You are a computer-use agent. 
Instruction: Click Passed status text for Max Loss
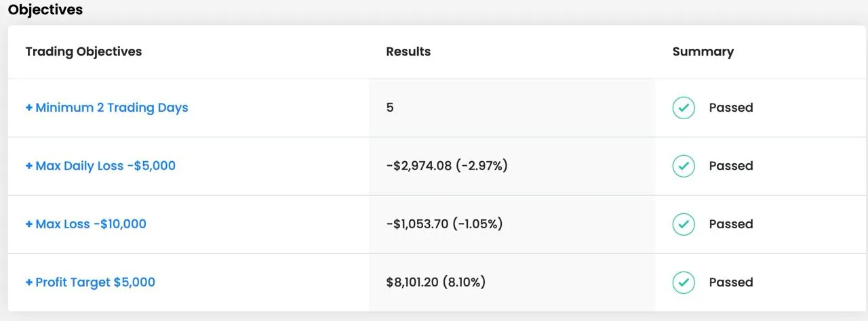(x=731, y=224)
